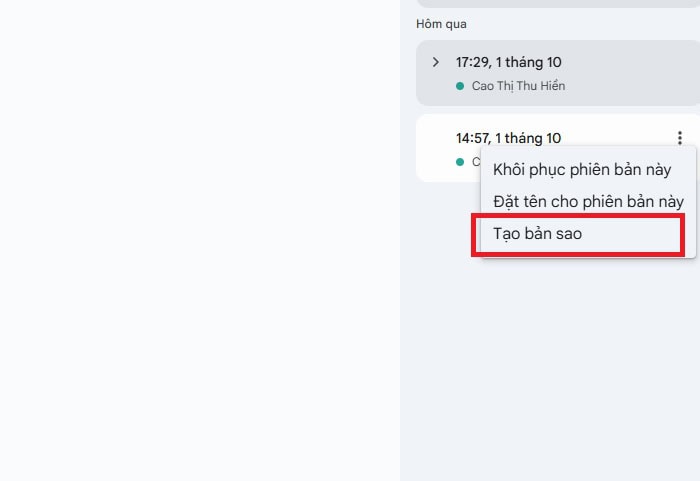Select the "17:29, 1 tháng 10" version timestamp

[x=508, y=62]
